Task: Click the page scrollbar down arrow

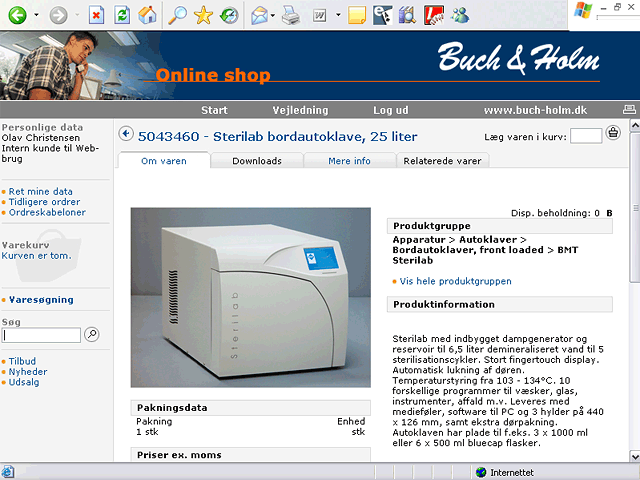Action: click(635, 456)
